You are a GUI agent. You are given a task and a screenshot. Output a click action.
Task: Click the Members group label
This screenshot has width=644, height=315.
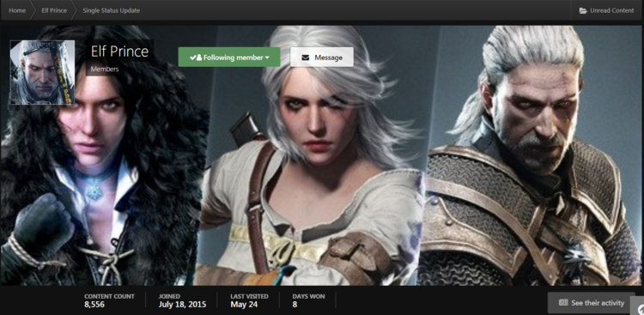105,69
